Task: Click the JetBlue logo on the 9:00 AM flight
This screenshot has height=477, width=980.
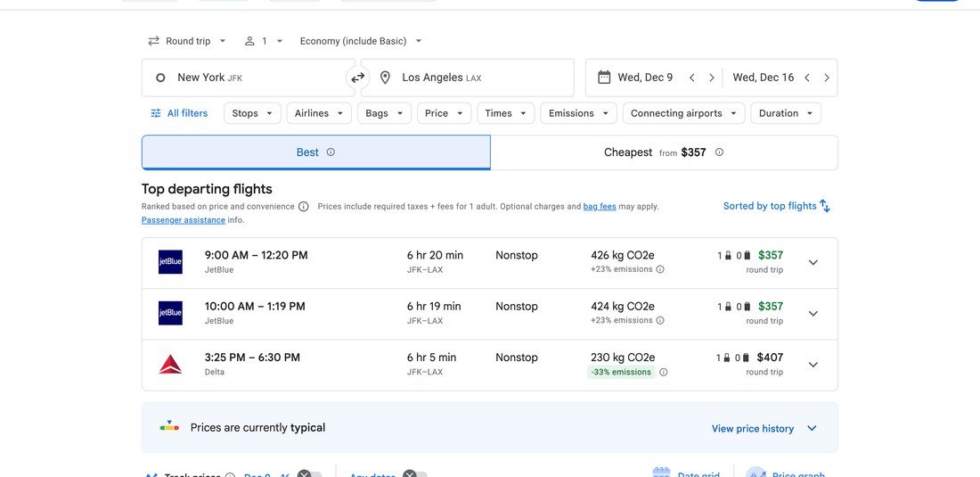Action: [x=170, y=262]
